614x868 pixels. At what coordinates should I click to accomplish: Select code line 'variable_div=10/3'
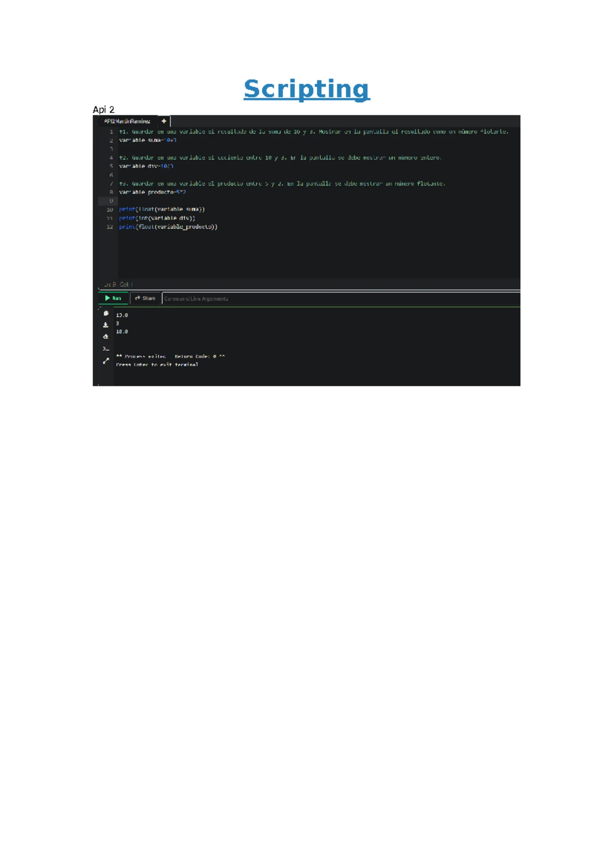point(146,166)
